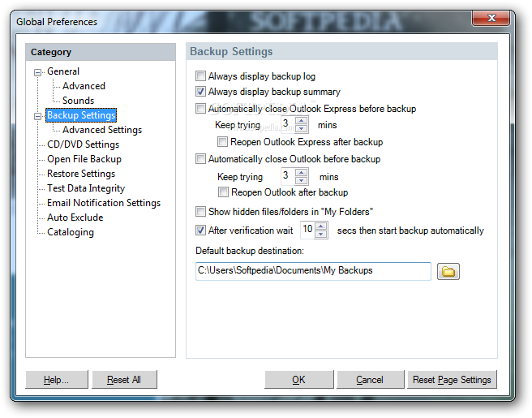
Task: Select Auto Exclude category
Action: 75,218
